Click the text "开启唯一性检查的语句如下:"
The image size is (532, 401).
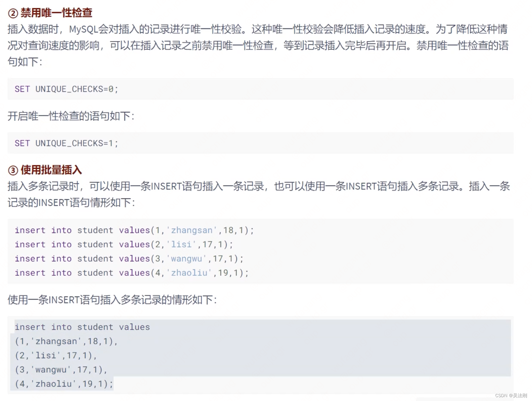click(71, 116)
